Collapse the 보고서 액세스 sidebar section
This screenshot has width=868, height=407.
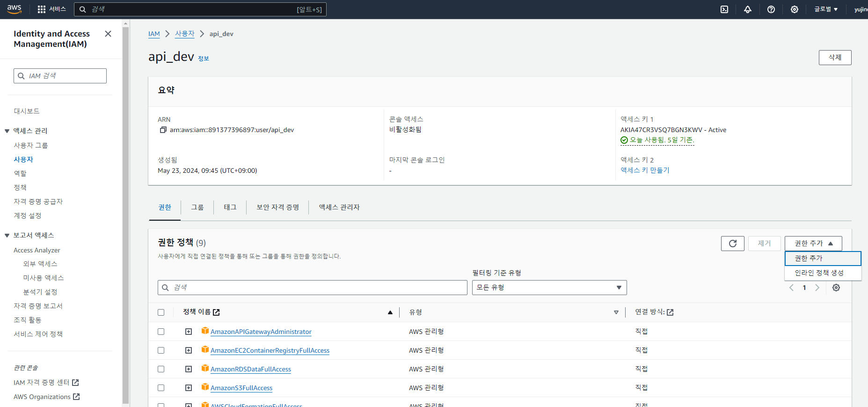pos(7,236)
